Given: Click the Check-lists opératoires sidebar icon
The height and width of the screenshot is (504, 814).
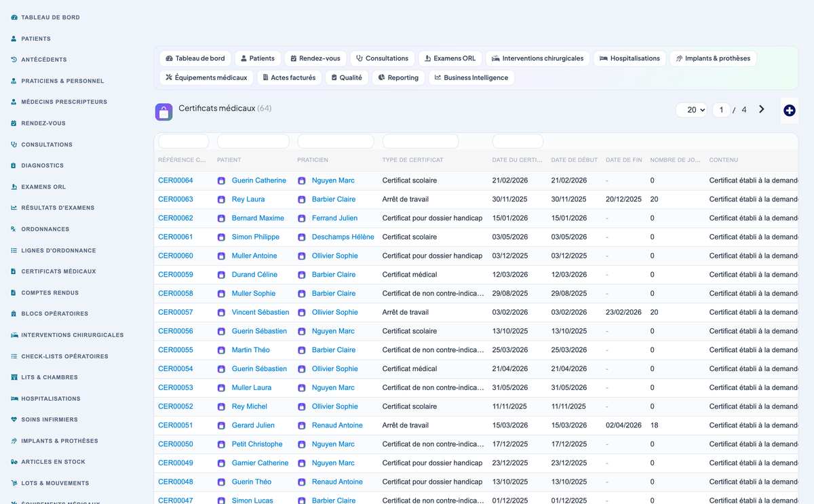Looking at the screenshot, I should point(14,356).
